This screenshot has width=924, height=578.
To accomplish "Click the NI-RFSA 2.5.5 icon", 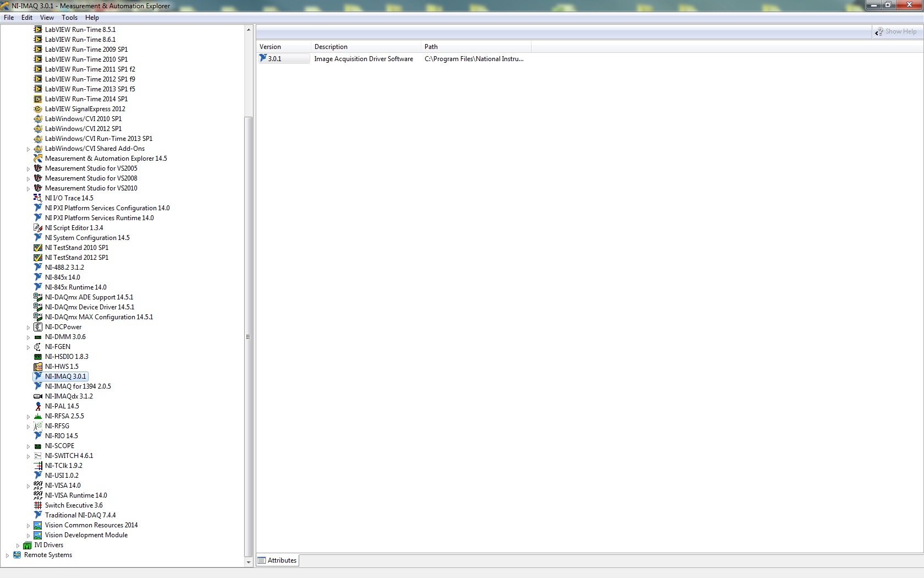I will click(38, 416).
